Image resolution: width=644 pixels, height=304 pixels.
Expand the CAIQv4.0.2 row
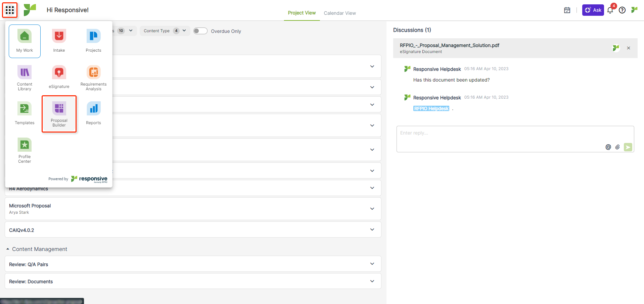click(x=372, y=230)
